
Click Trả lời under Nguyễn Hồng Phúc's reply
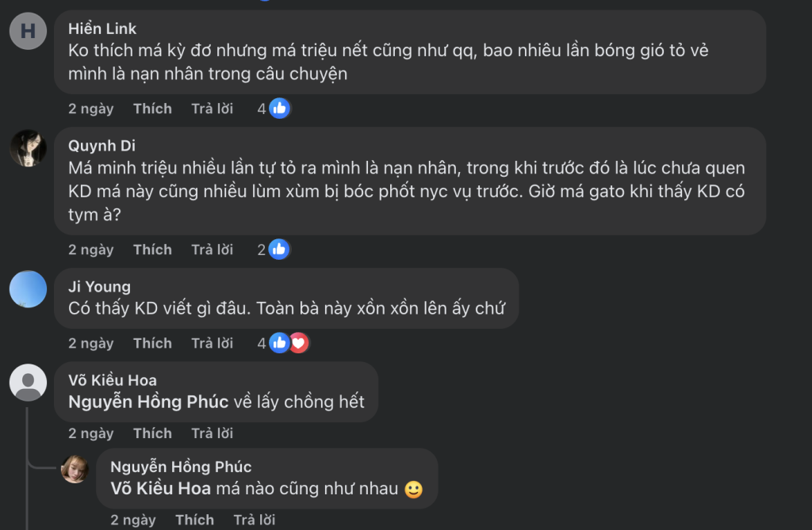[x=254, y=519]
